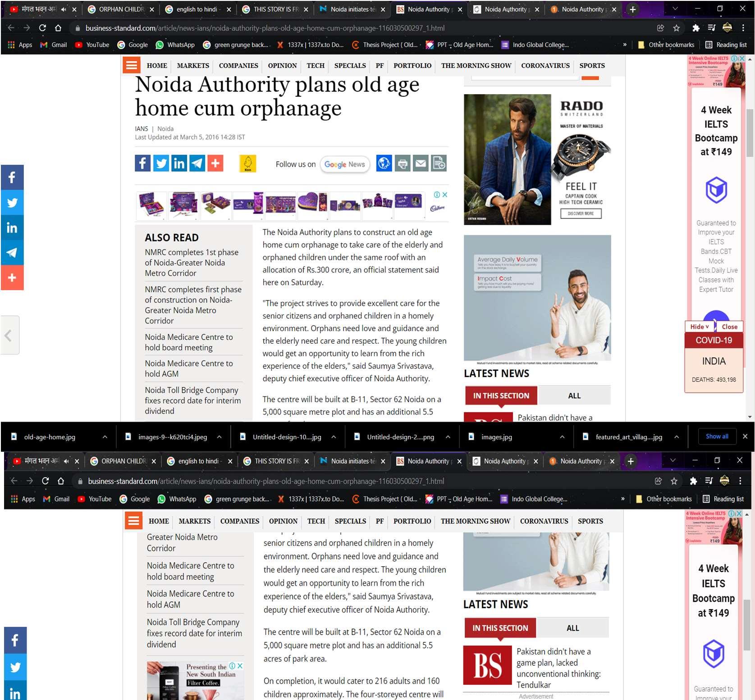
Task: Open the hamburger menu on upper Business Standard page
Action: (132, 66)
